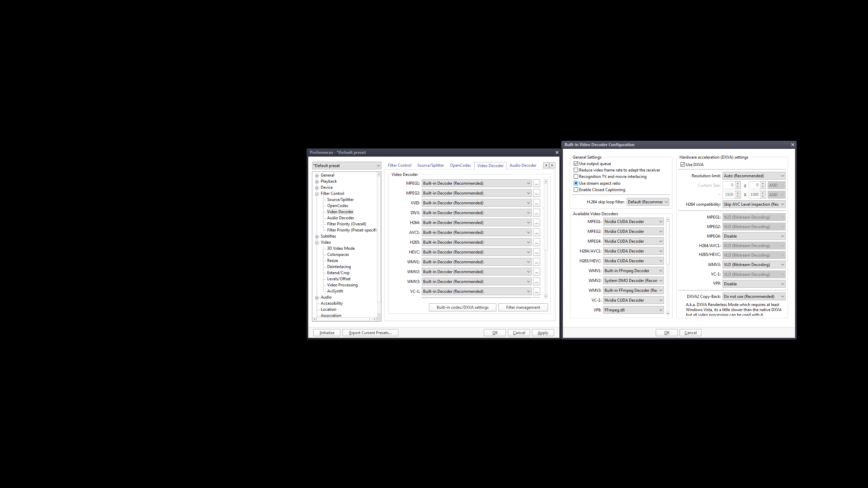Open WMV2 System DMO Decoder dropdown
The width and height of the screenshot is (868, 488).
[x=633, y=281]
